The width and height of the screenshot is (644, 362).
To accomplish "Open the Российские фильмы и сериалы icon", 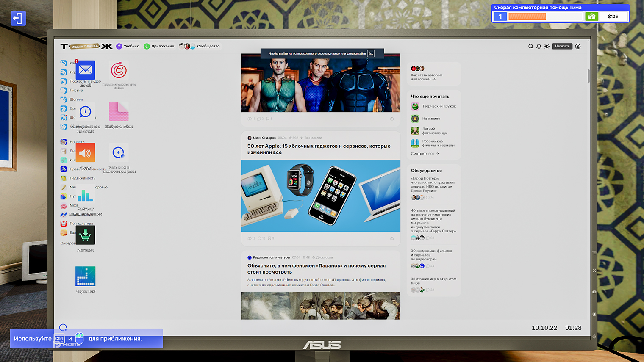I will click(415, 143).
